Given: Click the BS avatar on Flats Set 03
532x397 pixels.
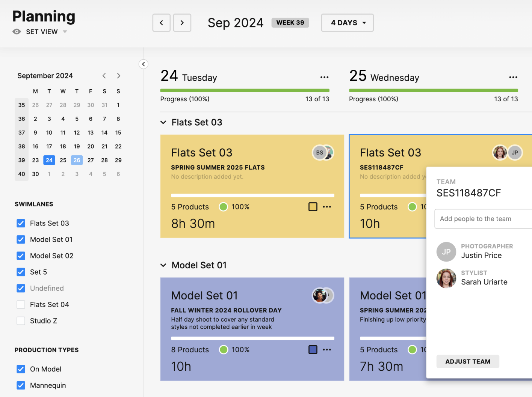Looking at the screenshot, I should pos(319,152).
